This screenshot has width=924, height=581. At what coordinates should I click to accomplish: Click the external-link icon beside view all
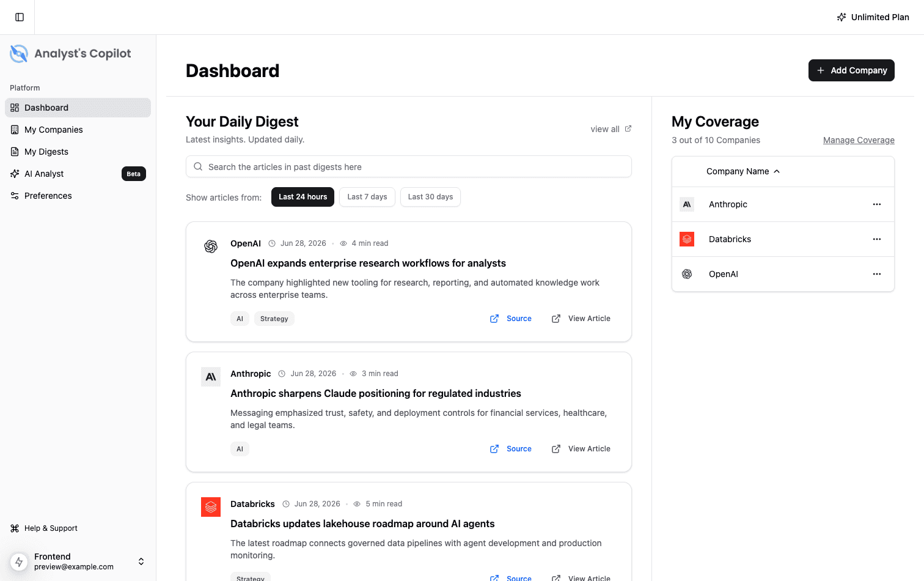click(x=628, y=128)
